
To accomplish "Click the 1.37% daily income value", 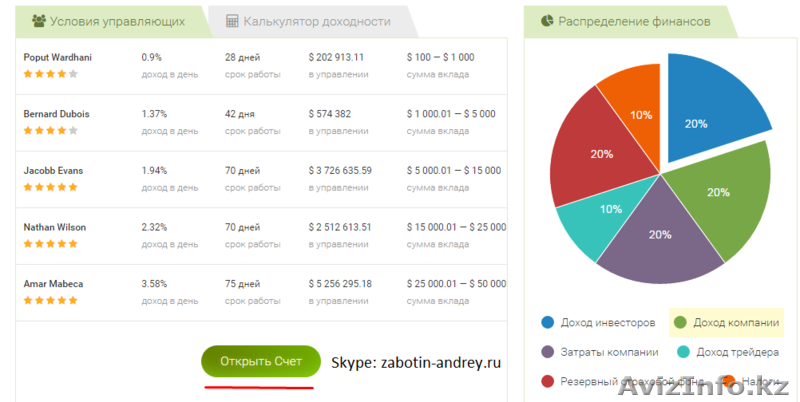I will point(154,114).
